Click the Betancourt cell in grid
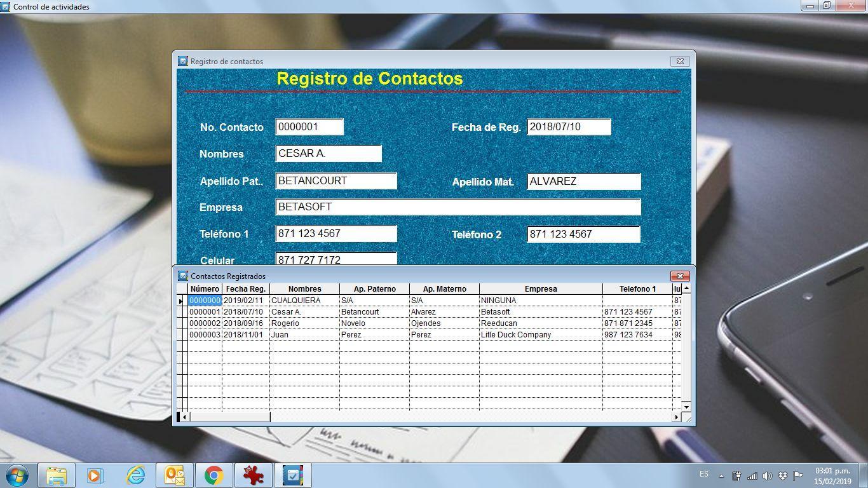868x488 pixels. pyautogui.click(x=375, y=312)
